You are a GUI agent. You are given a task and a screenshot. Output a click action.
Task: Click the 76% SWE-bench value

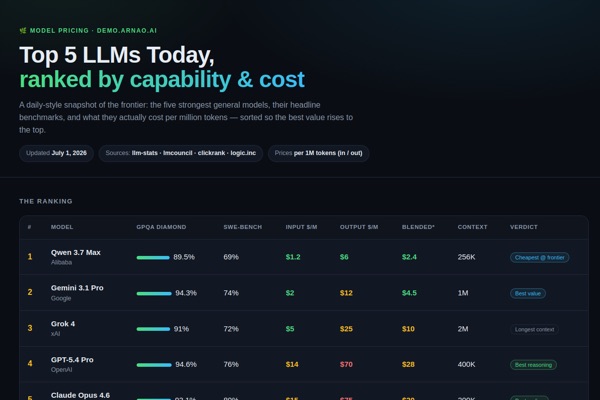click(x=231, y=365)
